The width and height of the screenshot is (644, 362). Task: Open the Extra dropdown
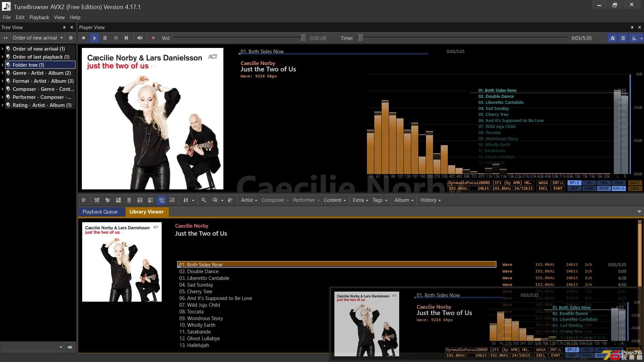360,200
